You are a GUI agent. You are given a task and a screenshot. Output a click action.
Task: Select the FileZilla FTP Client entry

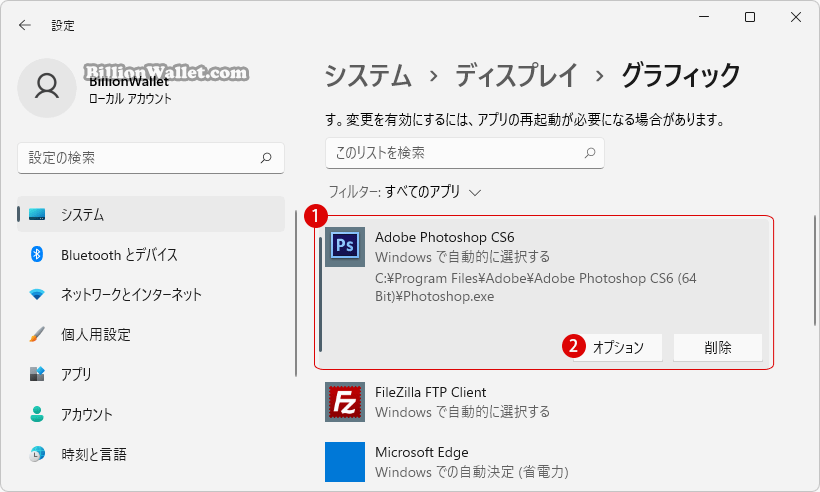click(544, 402)
